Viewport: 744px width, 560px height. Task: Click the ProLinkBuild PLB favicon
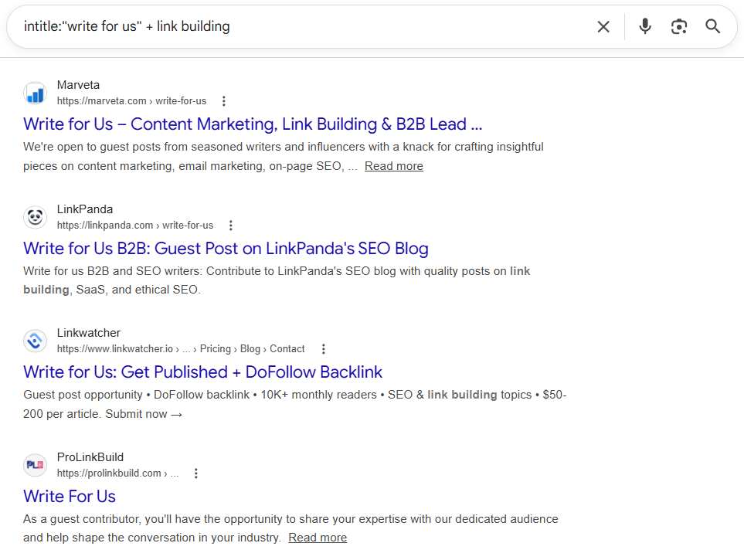click(35, 465)
